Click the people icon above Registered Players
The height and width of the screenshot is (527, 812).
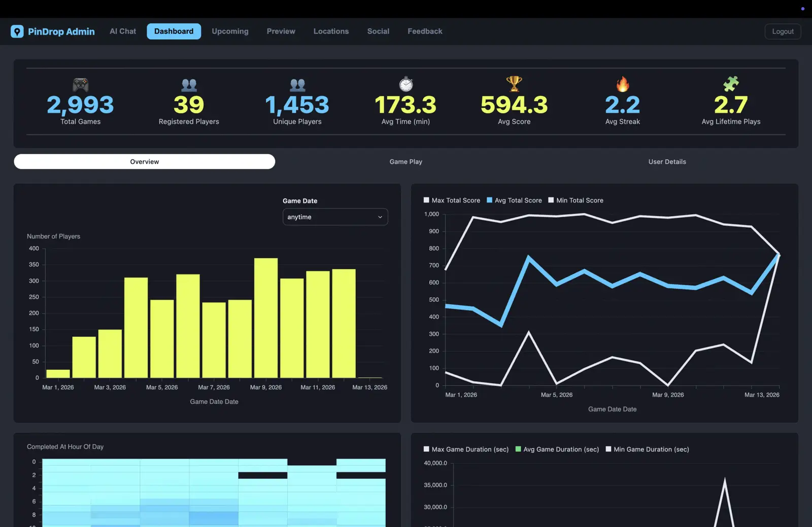point(189,84)
